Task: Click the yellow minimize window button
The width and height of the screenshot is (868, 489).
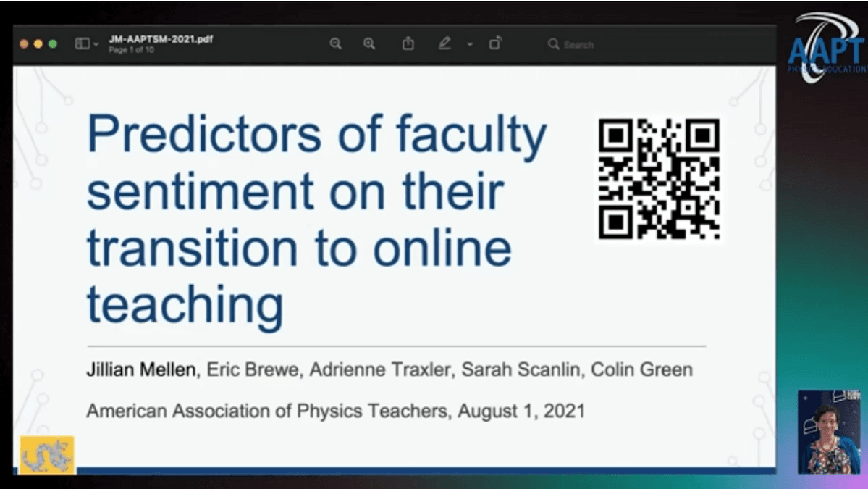Action: pos(38,44)
